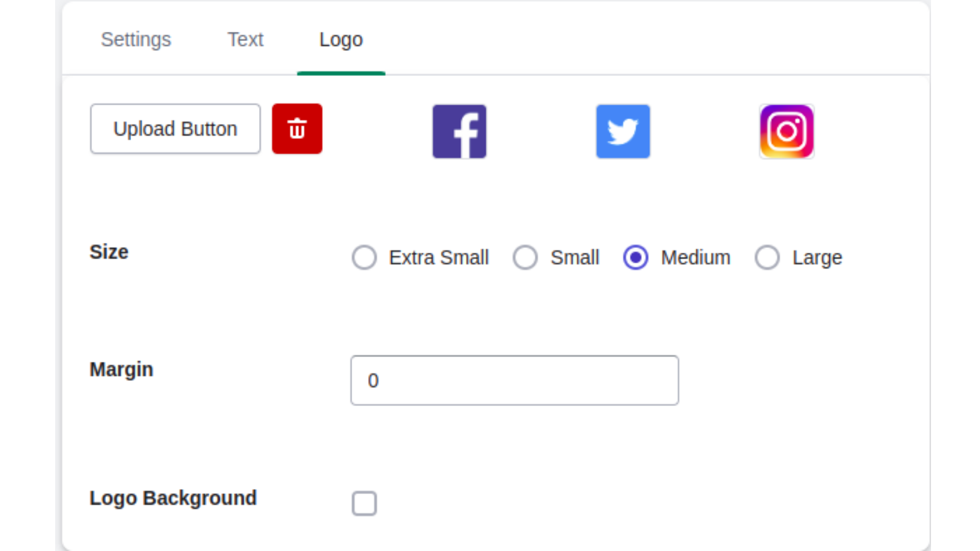Click the Size section label
Image resolution: width=980 pixels, height=551 pixels.
[x=109, y=252]
